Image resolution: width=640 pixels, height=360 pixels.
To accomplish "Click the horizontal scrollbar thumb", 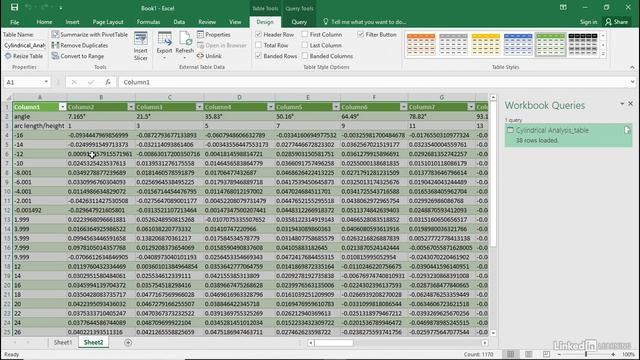I will click(x=333, y=343).
